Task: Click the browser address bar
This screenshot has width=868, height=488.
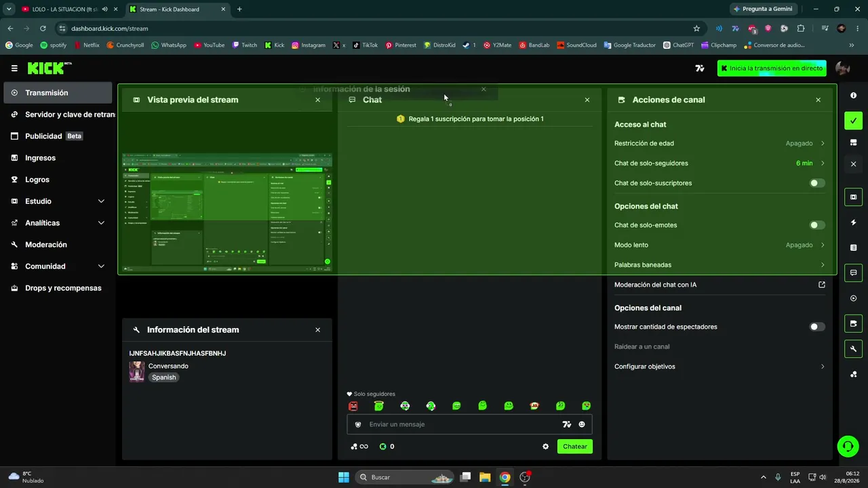Action: 380,28
